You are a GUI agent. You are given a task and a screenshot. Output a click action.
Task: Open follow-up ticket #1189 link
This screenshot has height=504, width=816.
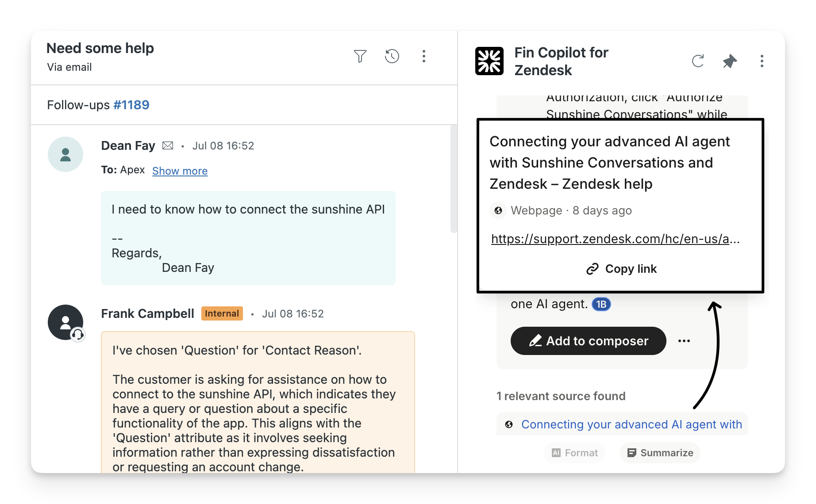point(131,105)
